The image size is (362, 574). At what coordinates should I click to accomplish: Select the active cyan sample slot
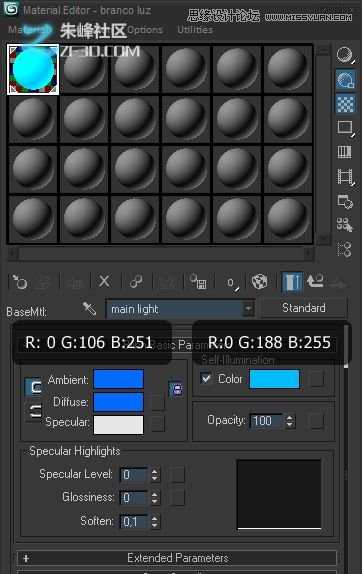pyautogui.click(x=33, y=70)
